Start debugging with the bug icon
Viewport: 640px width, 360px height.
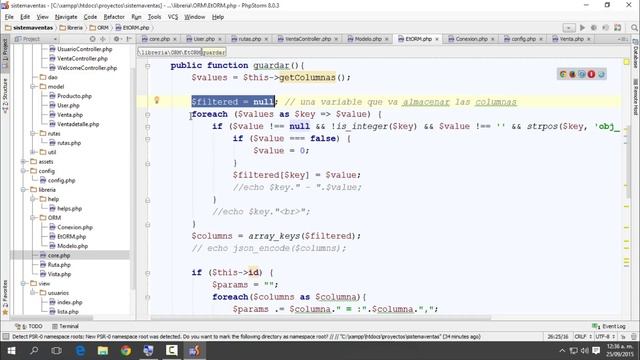tap(594, 28)
